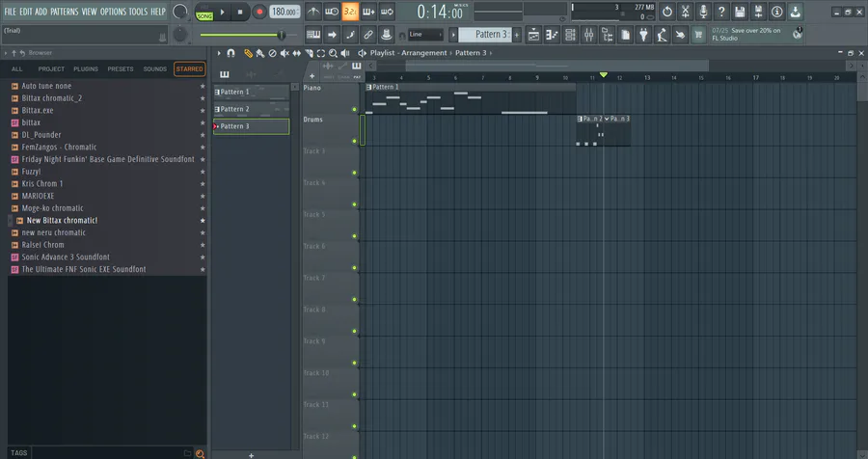Open the OPTIONS menu
Image resolution: width=868 pixels, height=459 pixels.
[x=113, y=12]
